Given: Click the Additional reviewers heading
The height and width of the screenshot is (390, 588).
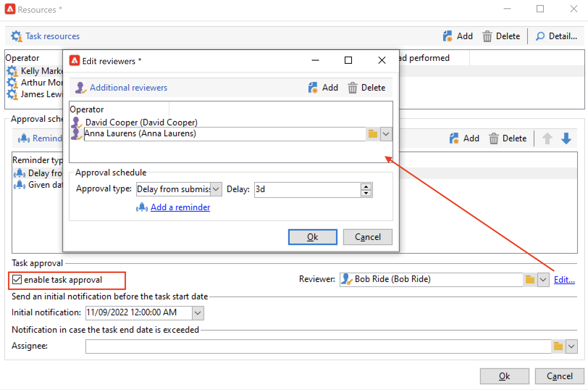Looking at the screenshot, I should [x=129, y=88].
